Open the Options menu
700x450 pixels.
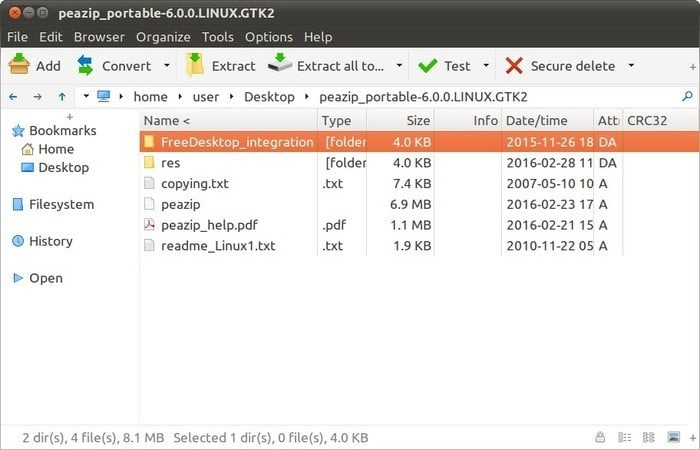click(x=269, y=37)
